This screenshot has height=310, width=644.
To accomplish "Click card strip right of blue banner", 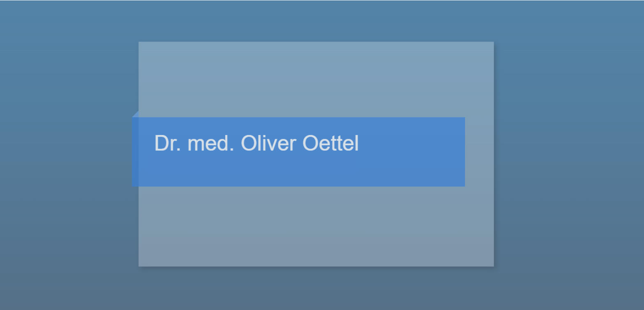I will [x=479, y=152].
